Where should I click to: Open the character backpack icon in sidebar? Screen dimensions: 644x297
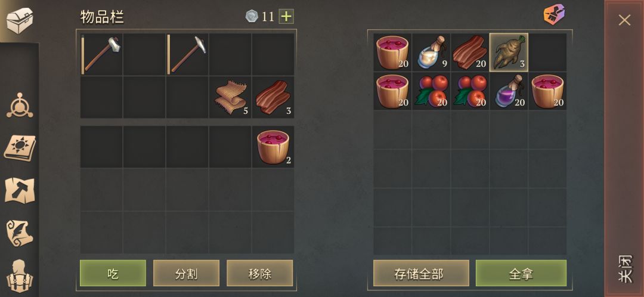pyautogui.click(x=19, y=275)
